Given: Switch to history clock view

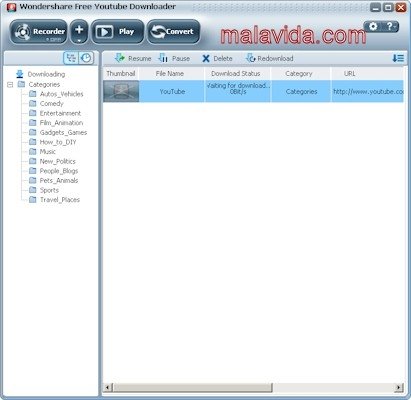Looking at the screenshot, I should [86, 58].
